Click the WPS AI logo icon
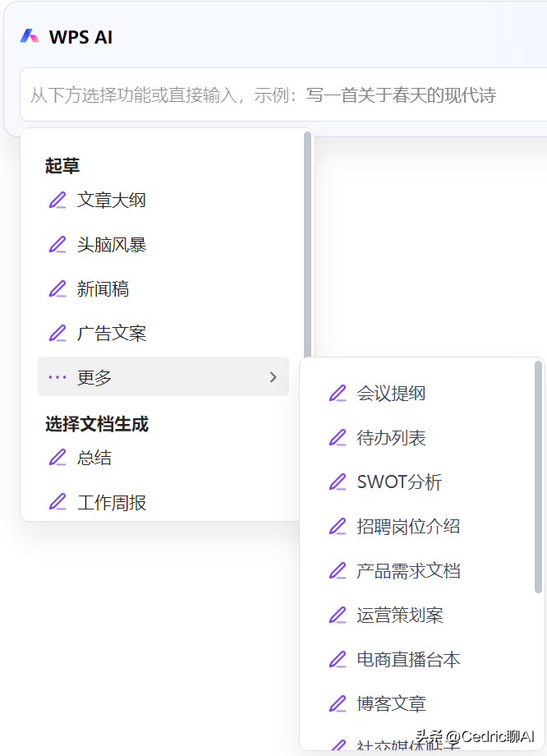The height and width of the screenshot is (756, 547). click(30, 36)
